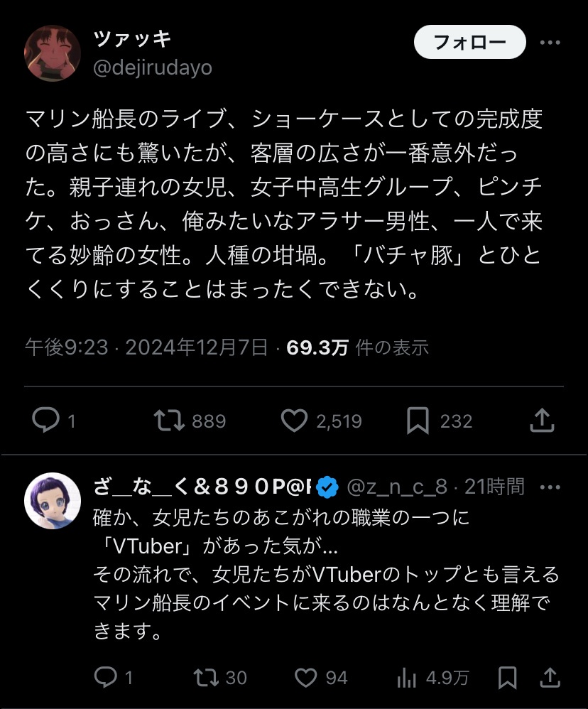Open the reply author's avatar
Viewport: 588px width, 709px height.
point(53,500)
